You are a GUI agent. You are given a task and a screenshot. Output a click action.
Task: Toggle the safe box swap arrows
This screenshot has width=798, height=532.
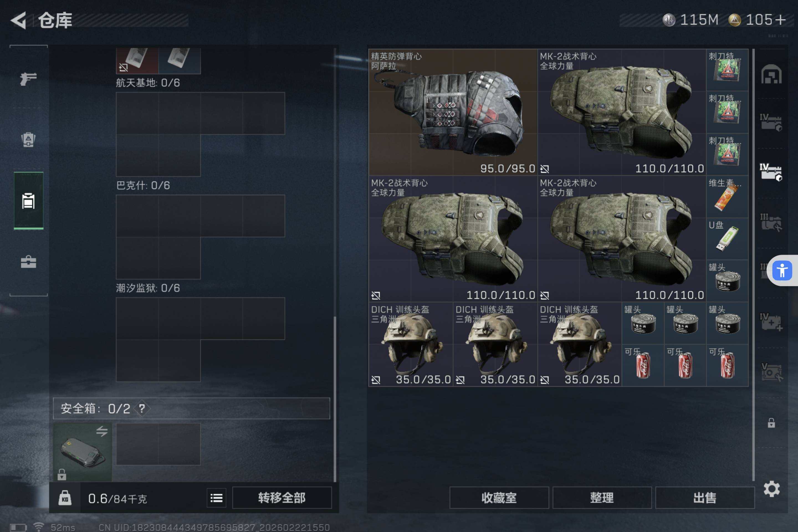(101, 431)
